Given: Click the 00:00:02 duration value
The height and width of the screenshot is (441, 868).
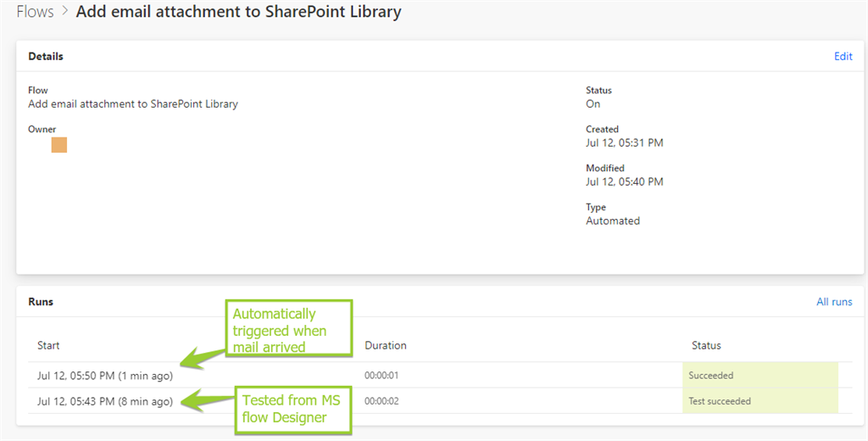Looking at the screenshot, I should (381, 401).
